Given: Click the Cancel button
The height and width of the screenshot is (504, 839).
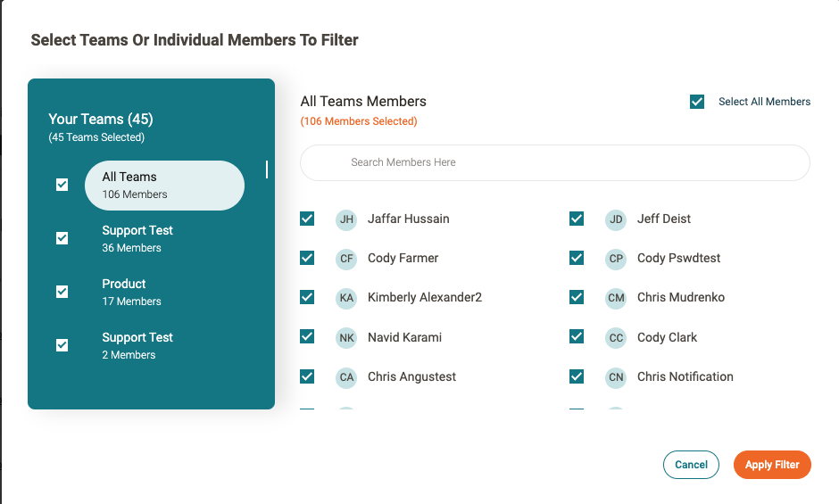Looking at the screenshot, I should click(691, 465).
